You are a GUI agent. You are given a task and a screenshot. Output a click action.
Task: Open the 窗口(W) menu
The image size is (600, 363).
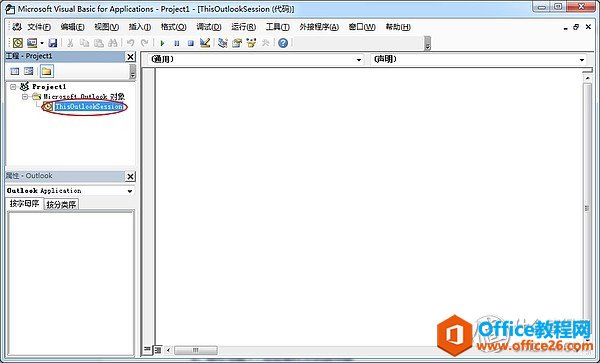pos(362,27)
